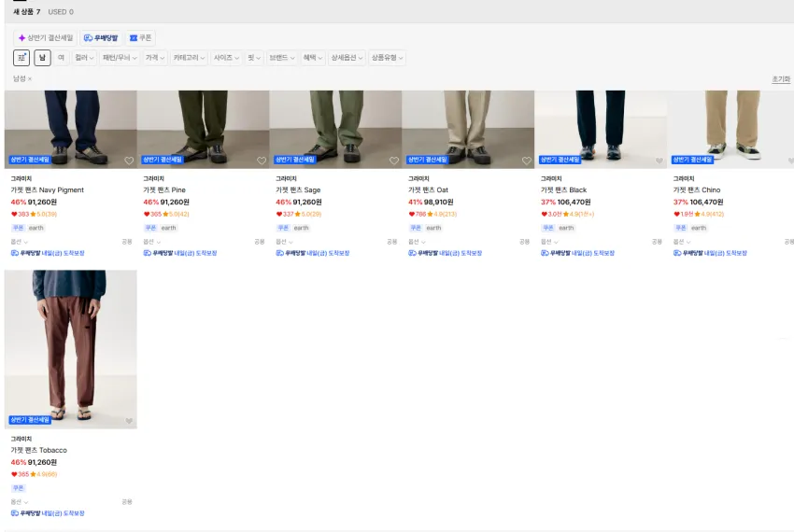Expand the 컬러 filter dropdown
This screenshot has height=532, width=794.
(84, 58)
